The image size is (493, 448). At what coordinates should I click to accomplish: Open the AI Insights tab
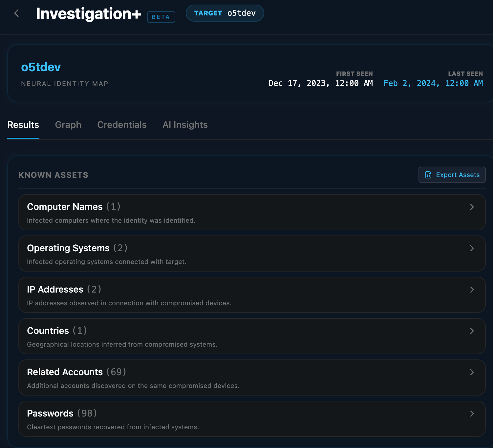click(185, 125)
